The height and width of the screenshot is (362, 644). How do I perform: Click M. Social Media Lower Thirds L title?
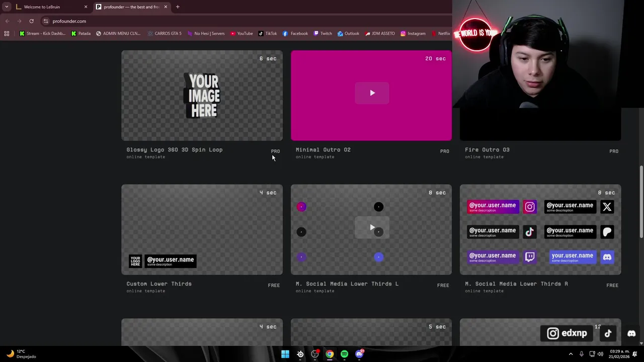click(347, 284)
